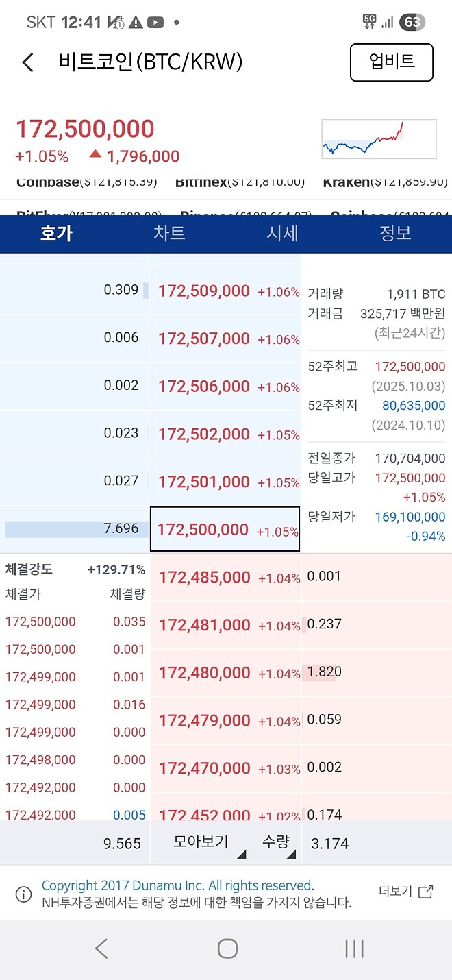The height and width of the screenshot is (980, 452).
Task: Open the 호가 tab
Action: coord(56,233)
